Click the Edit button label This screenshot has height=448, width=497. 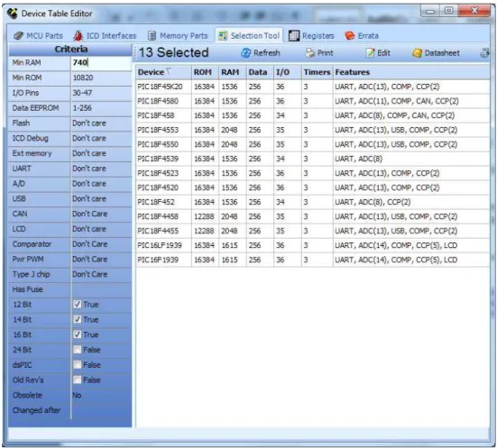(383, 53)
